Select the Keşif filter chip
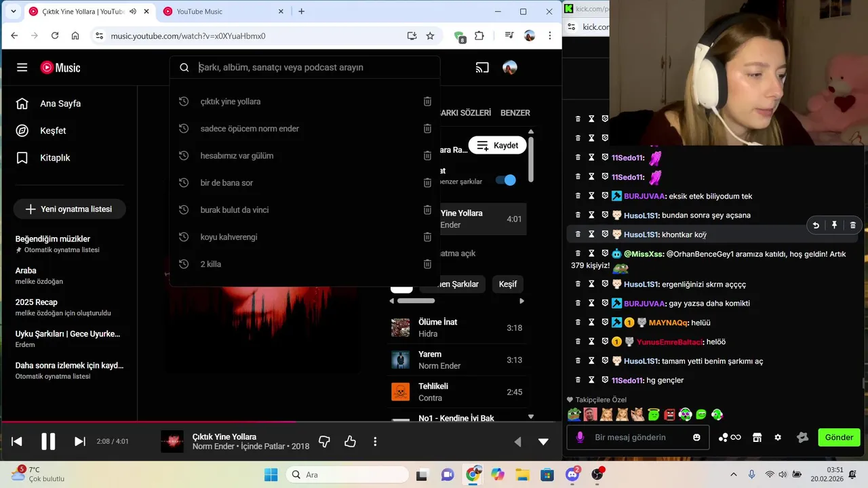This screenshot has width=868, height=488. (508, 285)
